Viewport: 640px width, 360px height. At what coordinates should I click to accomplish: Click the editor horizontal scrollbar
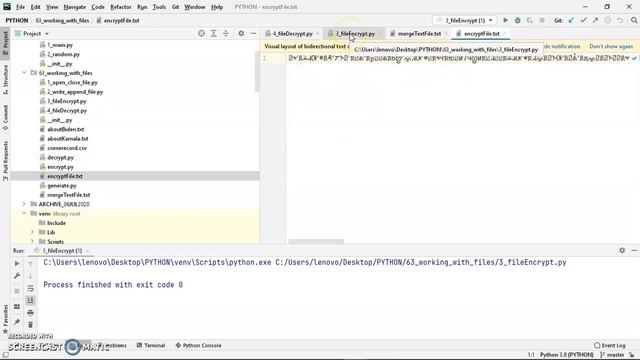point(316,241)
